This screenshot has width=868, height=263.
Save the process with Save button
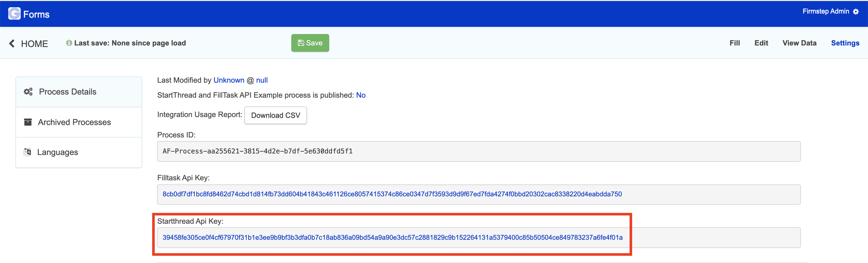(310, 43)
